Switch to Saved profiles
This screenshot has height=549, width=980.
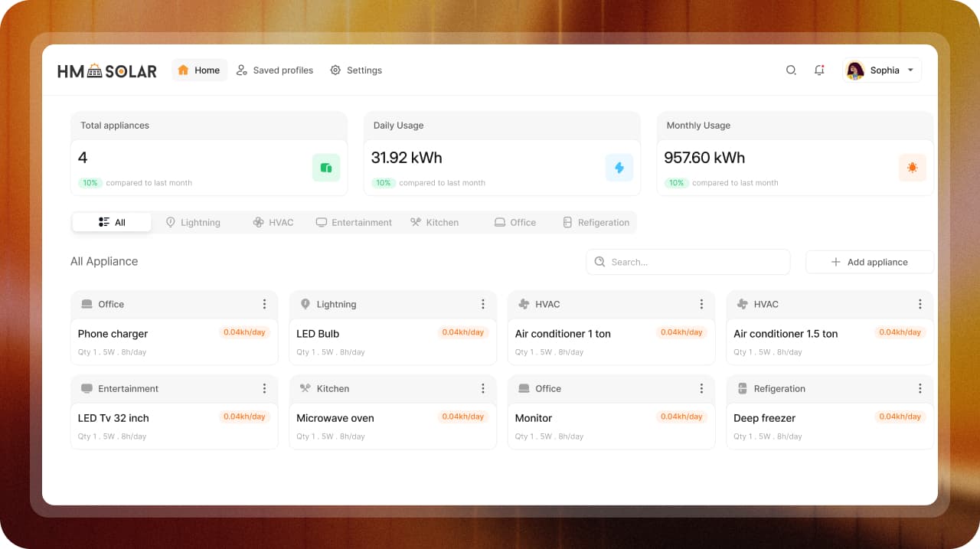coord(275,70)
